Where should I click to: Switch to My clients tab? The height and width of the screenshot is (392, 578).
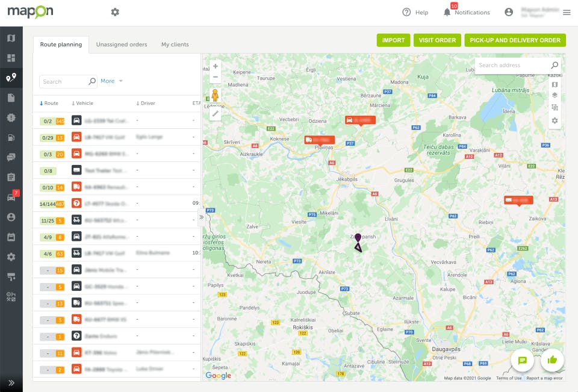pos(175,45)
